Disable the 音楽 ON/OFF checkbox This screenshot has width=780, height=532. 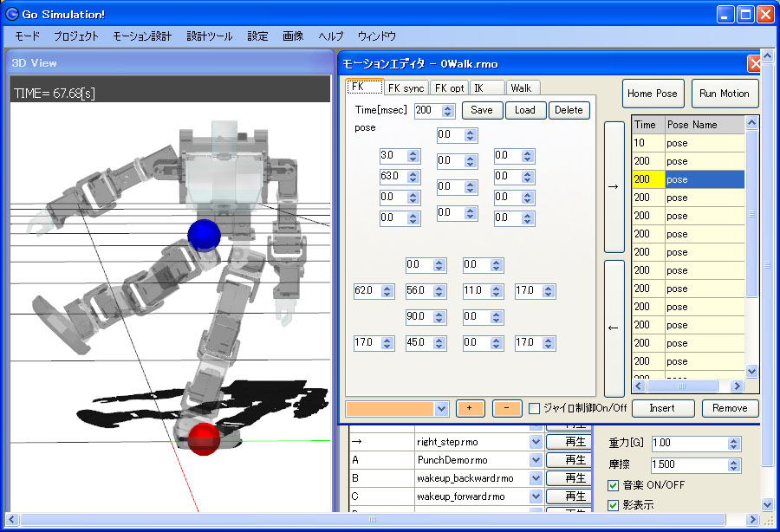[x=614, y=485]
